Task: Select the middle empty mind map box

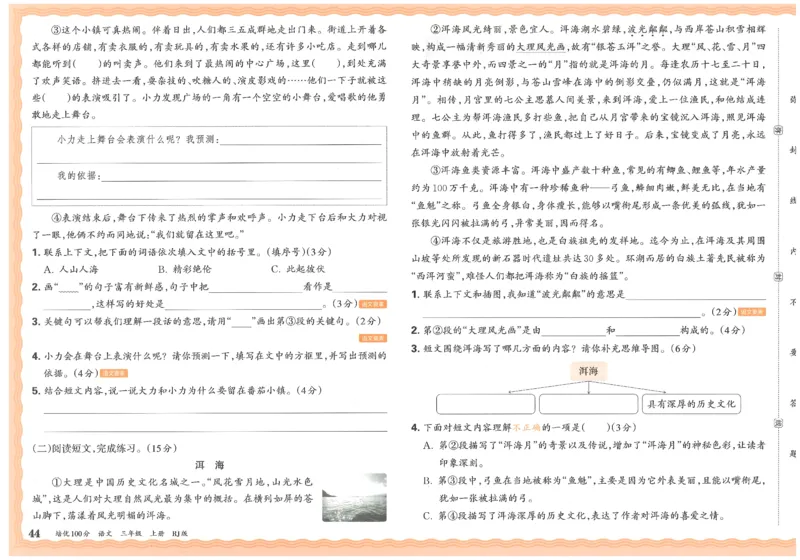Action: click(586, 404)
